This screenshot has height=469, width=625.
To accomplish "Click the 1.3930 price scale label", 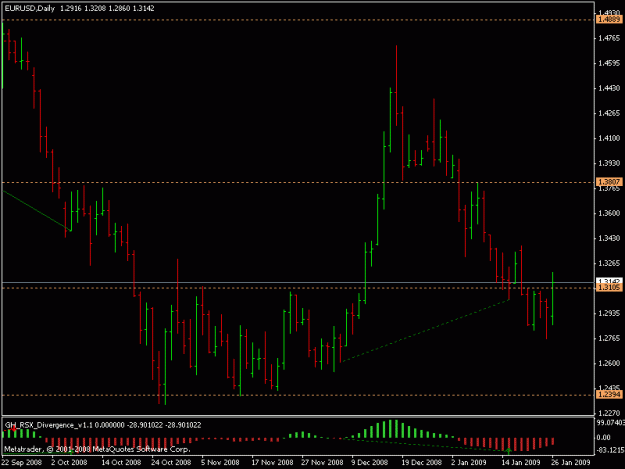I will [x=609, y=163].
